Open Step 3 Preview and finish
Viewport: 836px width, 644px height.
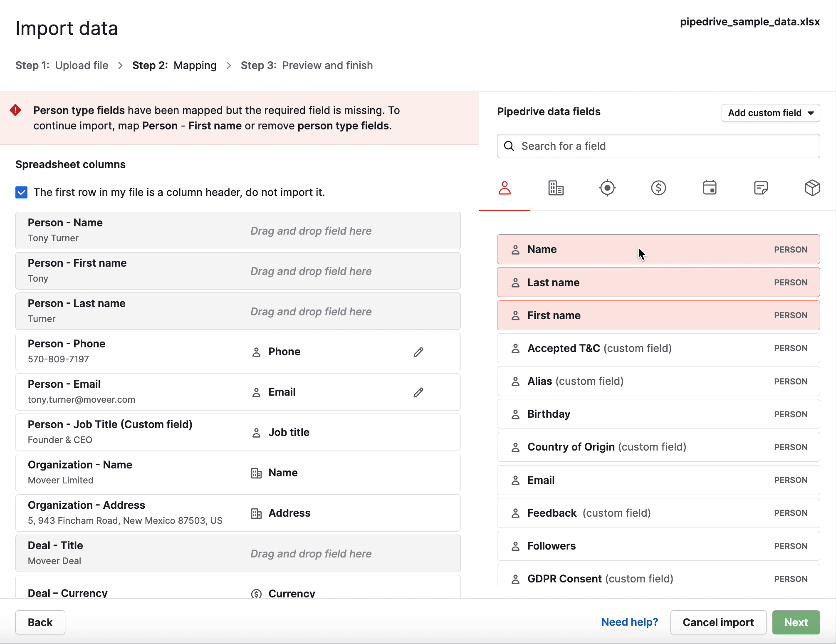click(x=307, y=65)
